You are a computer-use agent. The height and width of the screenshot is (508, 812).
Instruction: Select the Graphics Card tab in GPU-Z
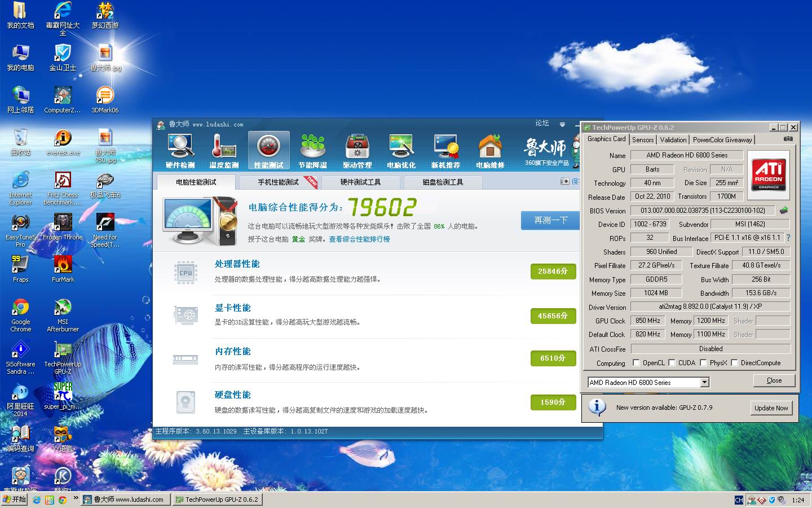[606, 139]
